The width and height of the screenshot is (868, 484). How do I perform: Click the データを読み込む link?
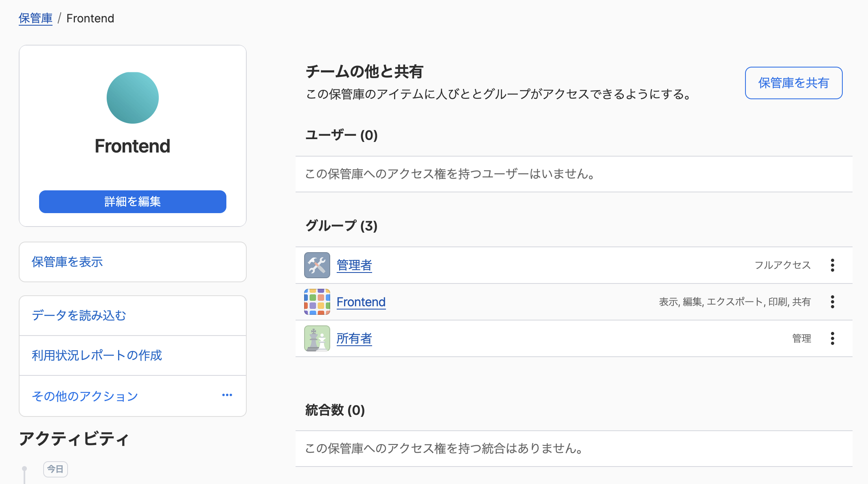click(79, 315)
